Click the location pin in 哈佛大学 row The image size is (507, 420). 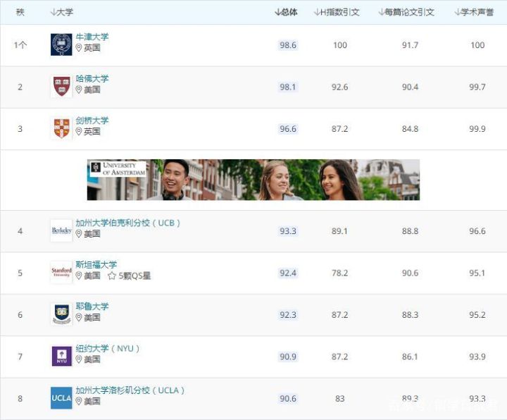point(79,89)
